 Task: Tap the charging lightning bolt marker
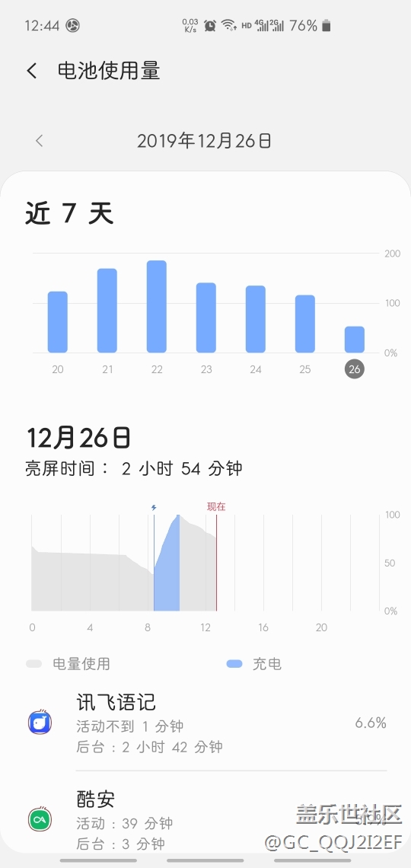(x=154, y=507)
